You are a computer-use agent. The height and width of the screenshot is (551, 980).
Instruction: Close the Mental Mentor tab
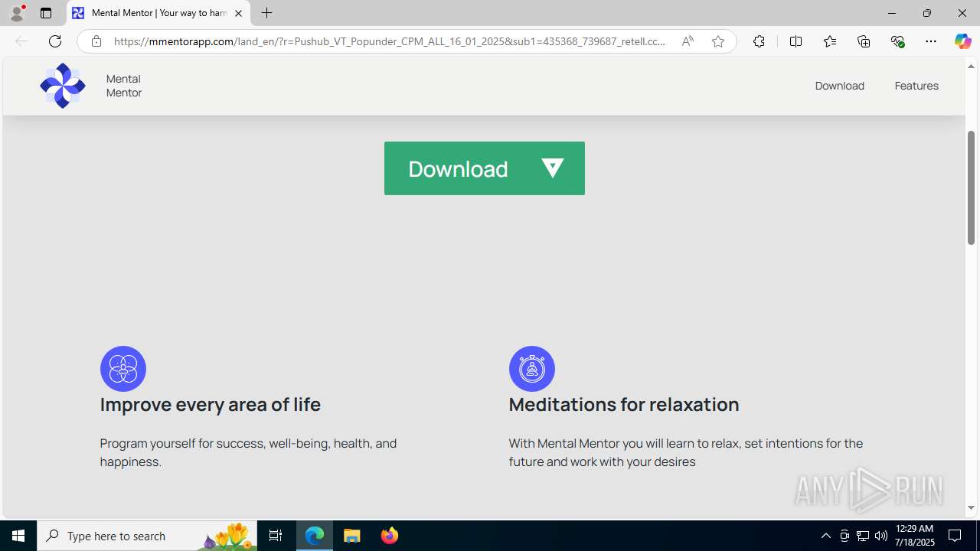[238, 13]
